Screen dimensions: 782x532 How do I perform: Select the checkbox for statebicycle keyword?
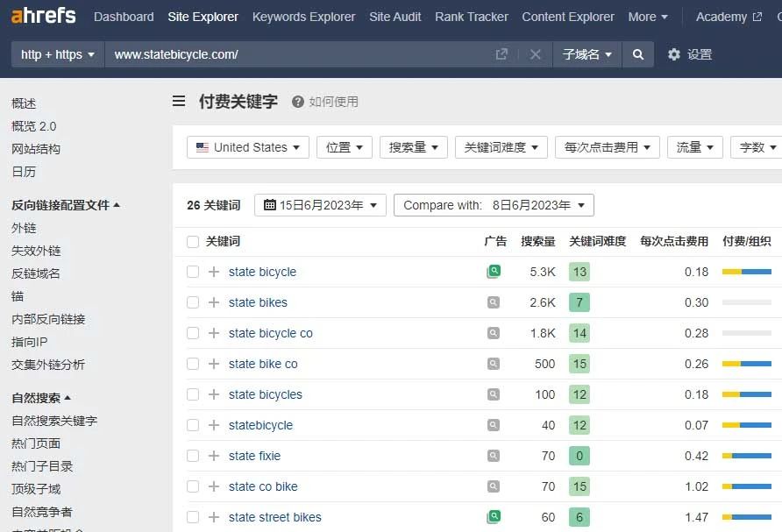193,425
